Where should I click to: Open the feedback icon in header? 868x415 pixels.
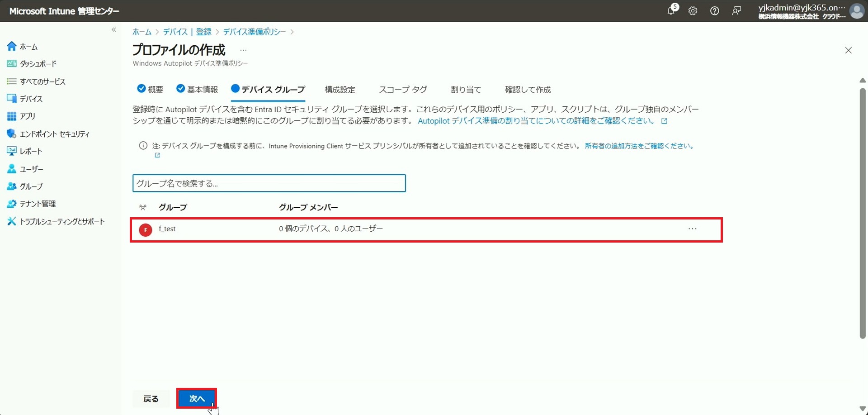[x=736, y=11]
